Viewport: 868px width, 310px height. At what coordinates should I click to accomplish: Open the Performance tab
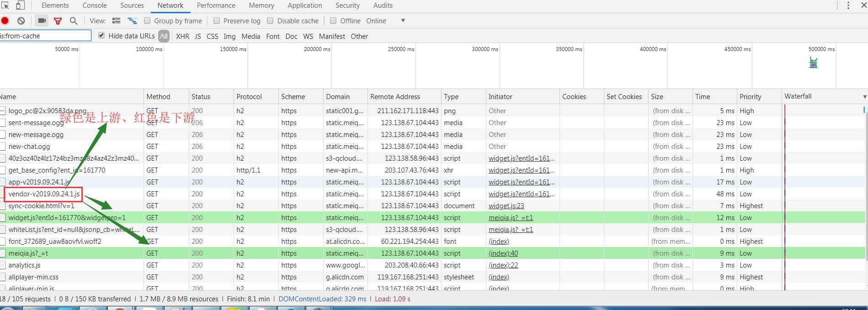[x=216, y=5]
